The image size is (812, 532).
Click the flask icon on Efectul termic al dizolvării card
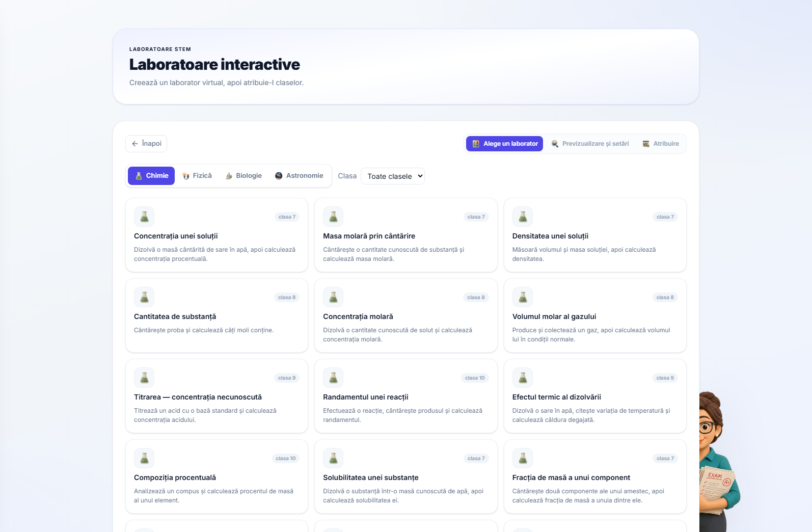click(523, 378)
